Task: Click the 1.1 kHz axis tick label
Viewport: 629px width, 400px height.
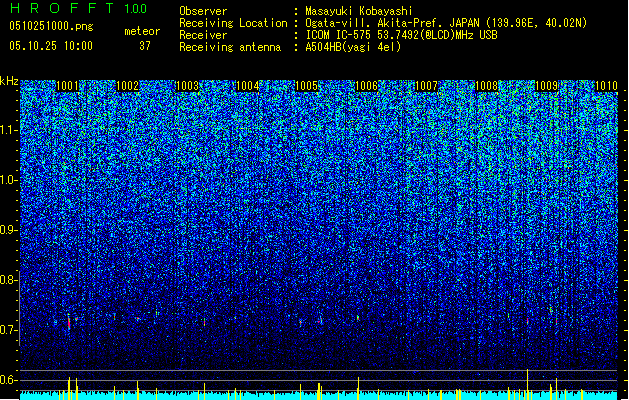Action: point(9,130)
